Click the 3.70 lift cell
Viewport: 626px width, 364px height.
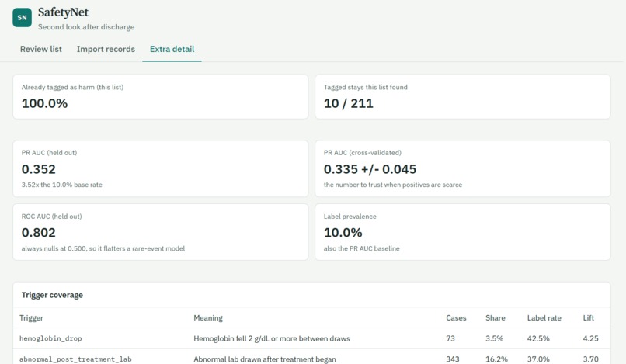590,359
